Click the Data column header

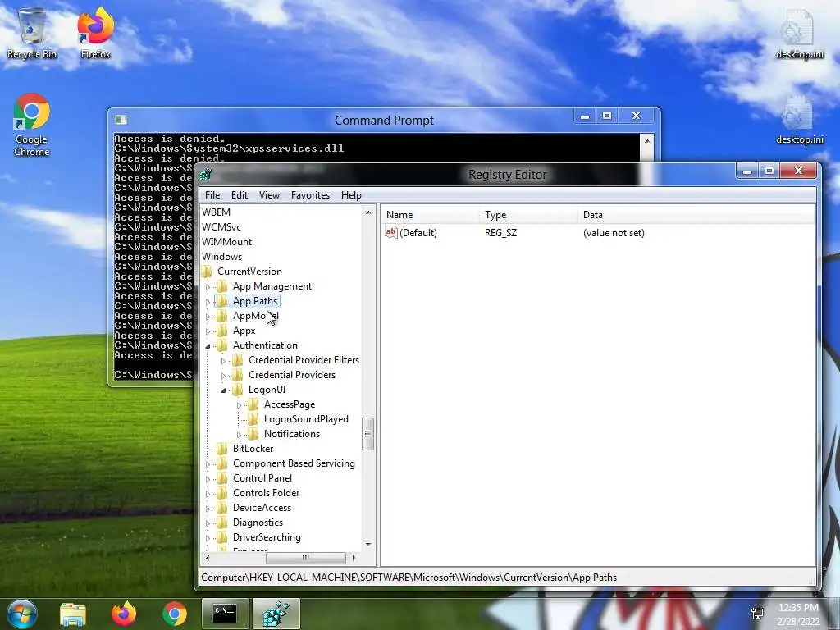[x=696, y=215]
